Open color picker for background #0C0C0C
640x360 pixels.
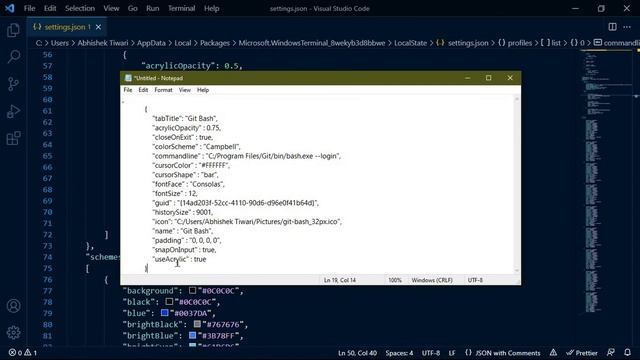[193, 291]
